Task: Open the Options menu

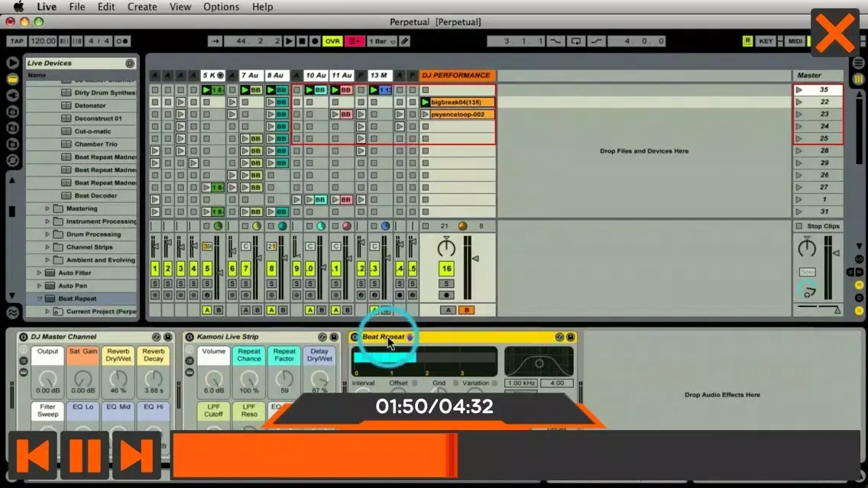Action: [221, 7]
